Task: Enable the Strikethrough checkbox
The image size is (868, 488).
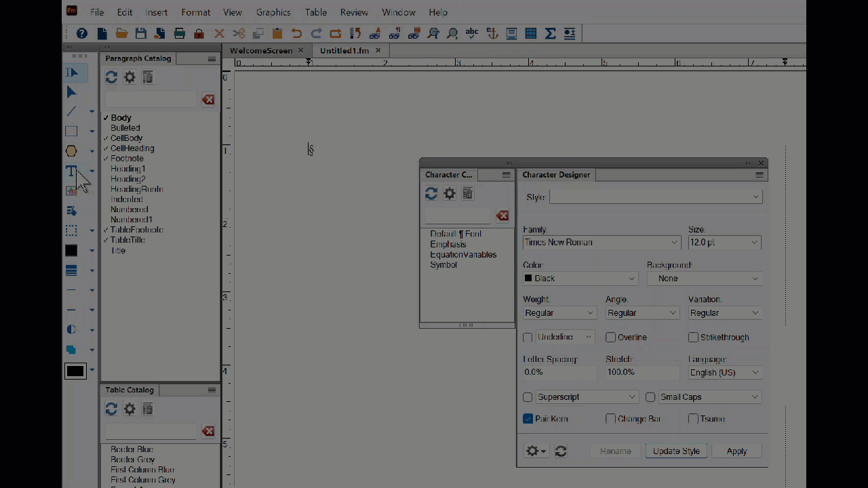Action: click(x=693, y=337)
